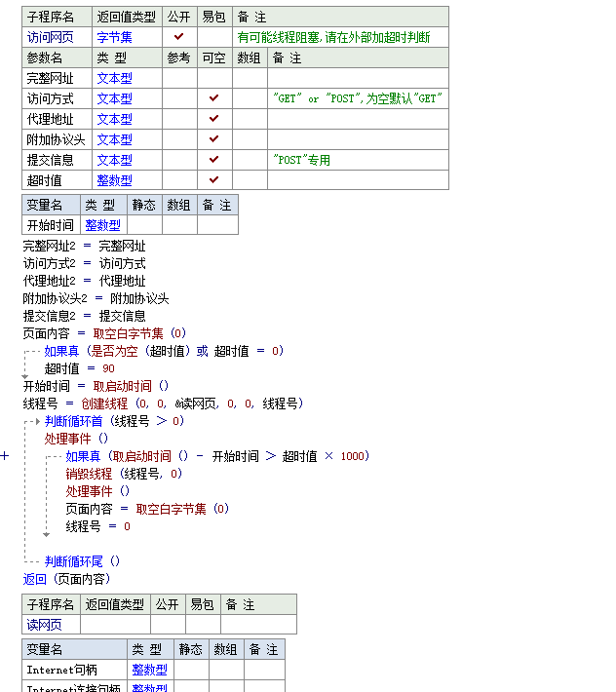616x692 pixels.
Task: Click 文本型 type of 附加协议头
Action: pos(114,139)
